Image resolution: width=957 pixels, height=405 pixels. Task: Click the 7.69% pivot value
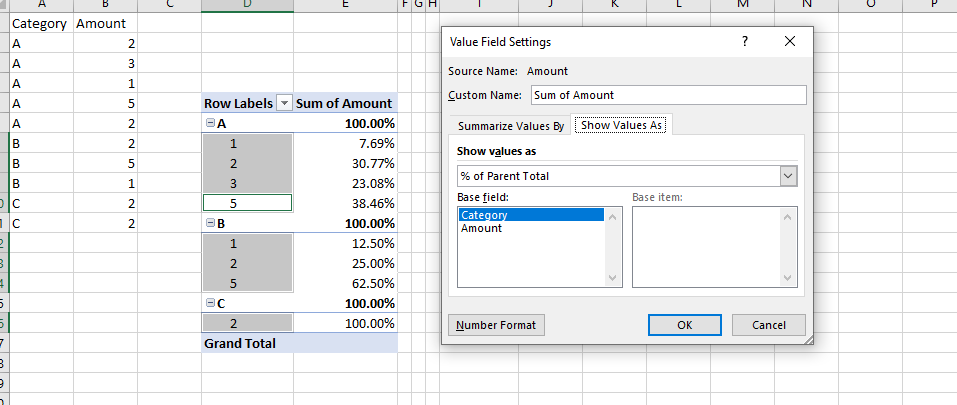[x=345, y=144]
